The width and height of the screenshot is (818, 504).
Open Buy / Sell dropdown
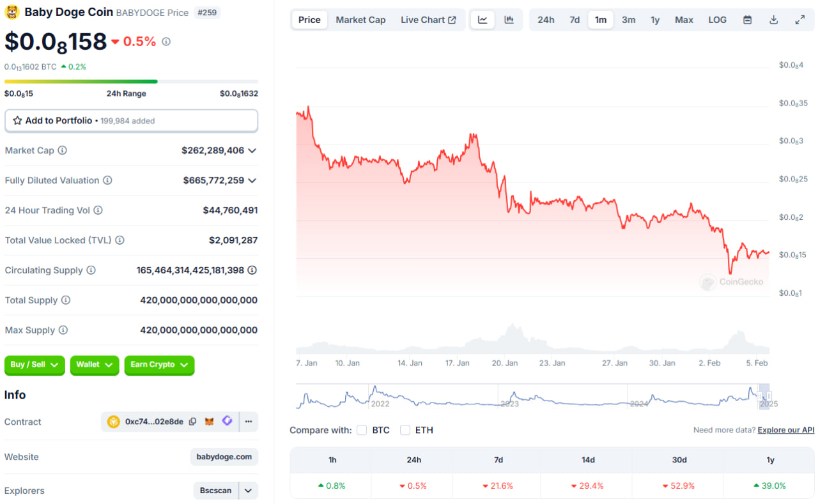click(x=35, y=365)
